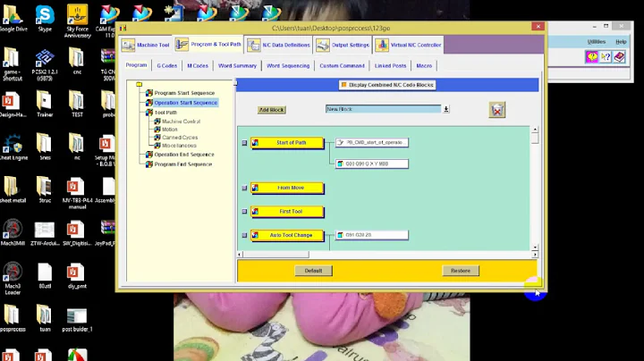Select the From Move event
This screenshot has height=361, width=644.
287,188
